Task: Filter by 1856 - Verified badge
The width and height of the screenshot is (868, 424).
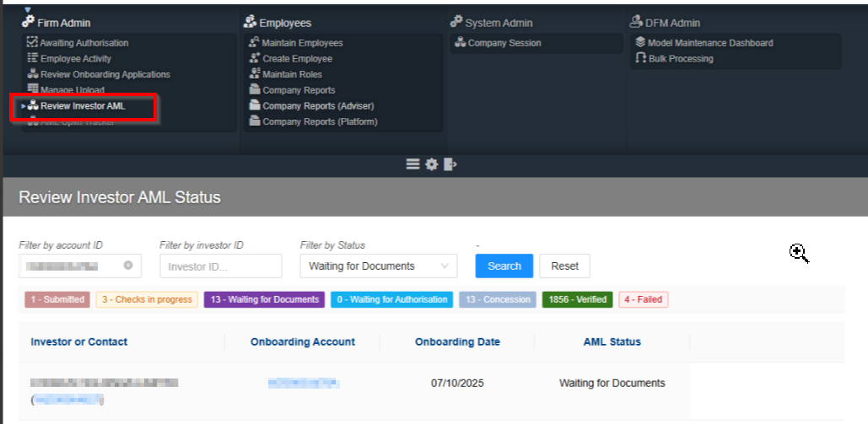Action: click(x=577, y=299)
